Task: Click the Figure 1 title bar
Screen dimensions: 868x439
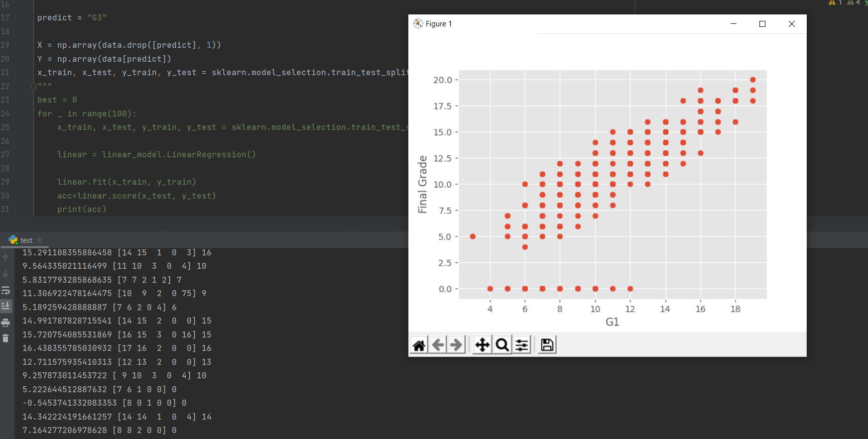Action: click(573, 24)
